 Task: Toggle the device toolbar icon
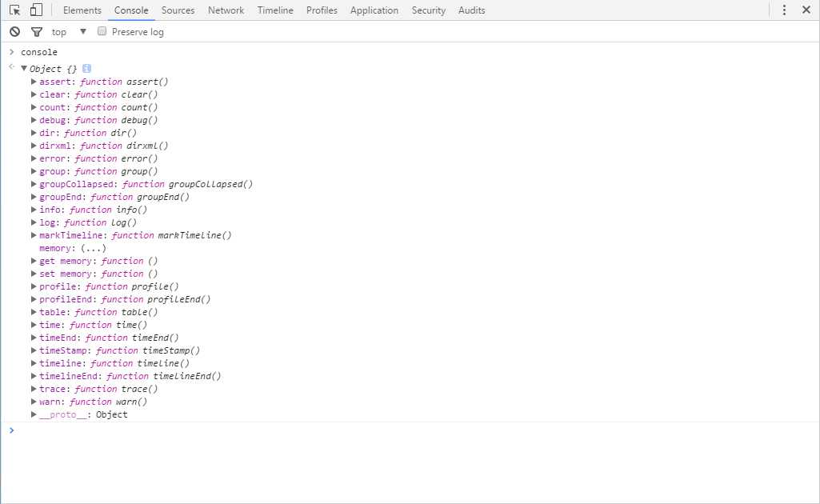pyautogui.click(x=36, y=10)
